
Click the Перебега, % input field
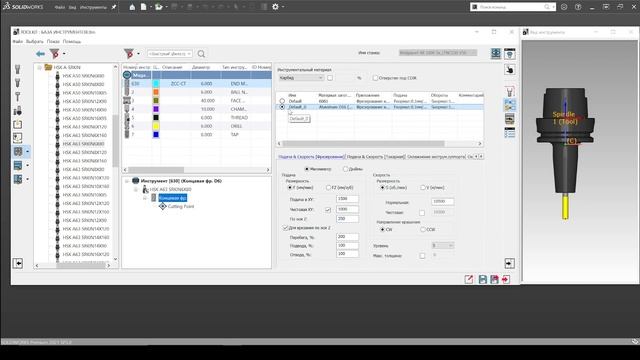click(347, 237)
